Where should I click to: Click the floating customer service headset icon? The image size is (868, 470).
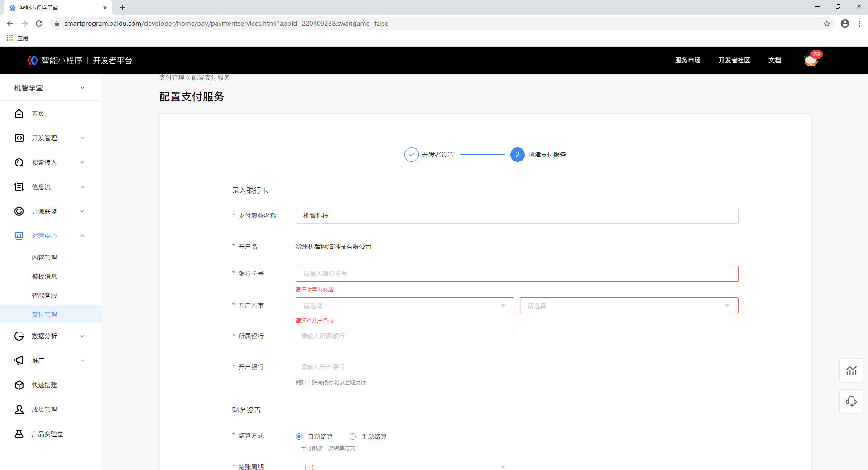tap(851, 401)
